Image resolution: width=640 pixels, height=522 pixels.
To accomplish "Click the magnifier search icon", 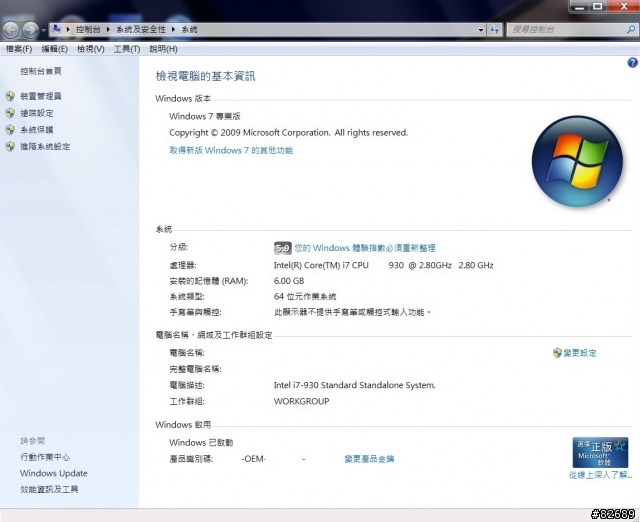I will coord(631,29).
